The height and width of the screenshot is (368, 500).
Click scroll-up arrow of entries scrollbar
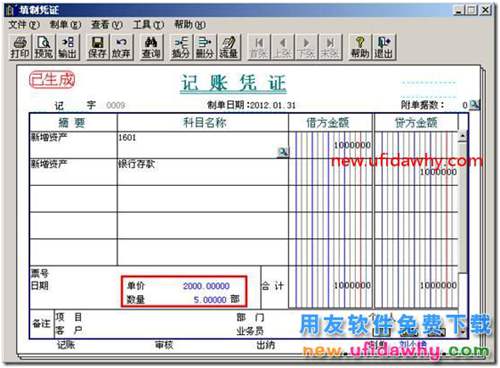pyautogui.click(x=463, y=136)
